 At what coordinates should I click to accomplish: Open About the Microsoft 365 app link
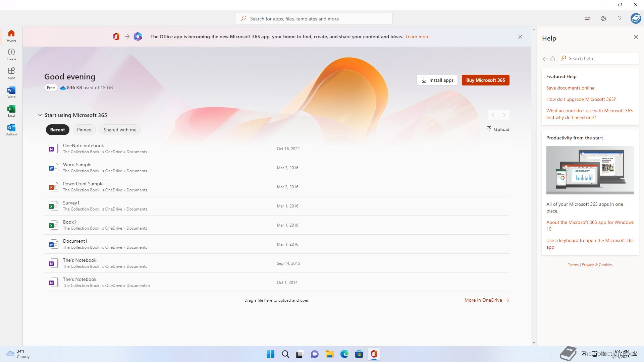590,226
